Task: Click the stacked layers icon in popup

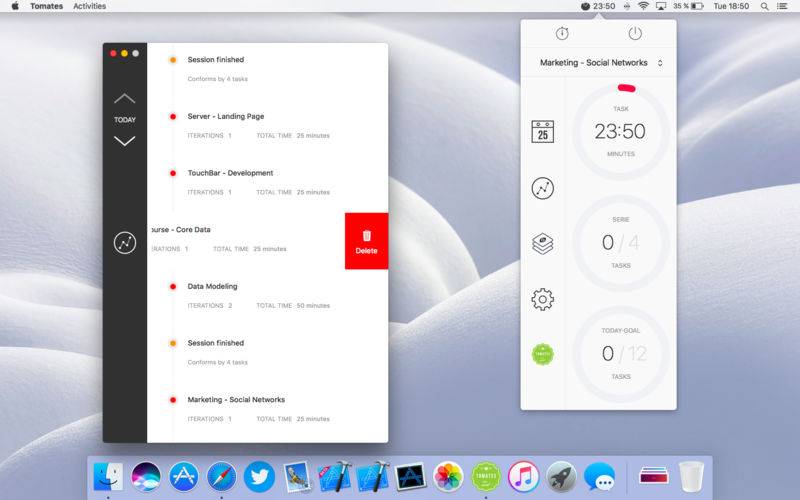Action: (x=542, y=243)
